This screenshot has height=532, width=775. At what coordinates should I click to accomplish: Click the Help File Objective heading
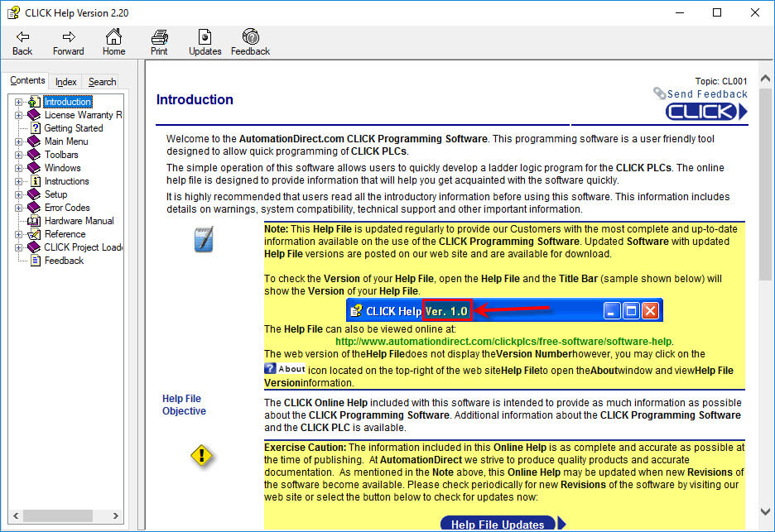(184, 405)
